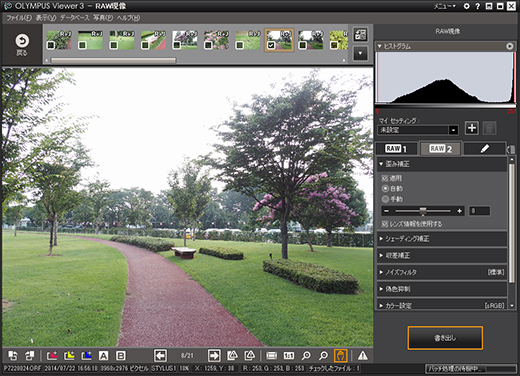520x376 pixels.
Task: Click the thumbnail layout switch icon
Action: [360, 35]
